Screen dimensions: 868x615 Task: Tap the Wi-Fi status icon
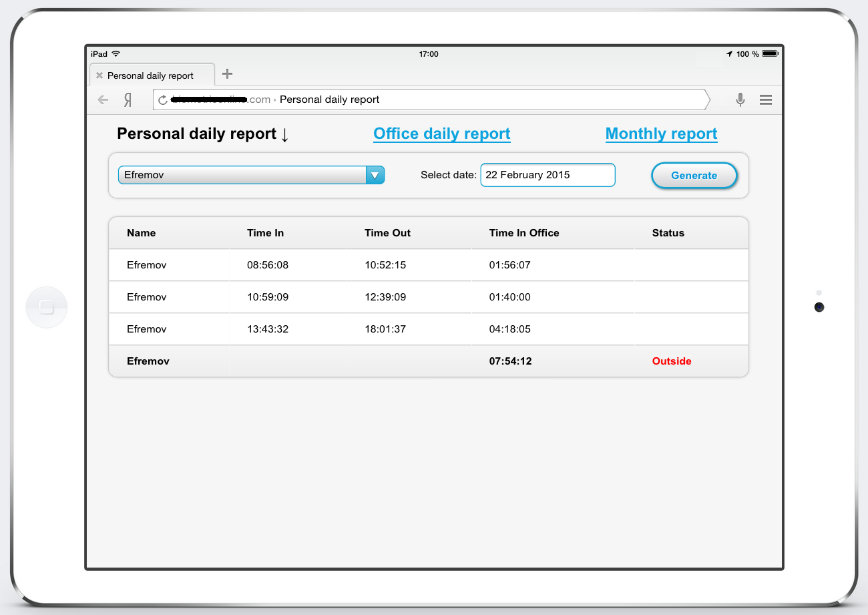[116, 53]
